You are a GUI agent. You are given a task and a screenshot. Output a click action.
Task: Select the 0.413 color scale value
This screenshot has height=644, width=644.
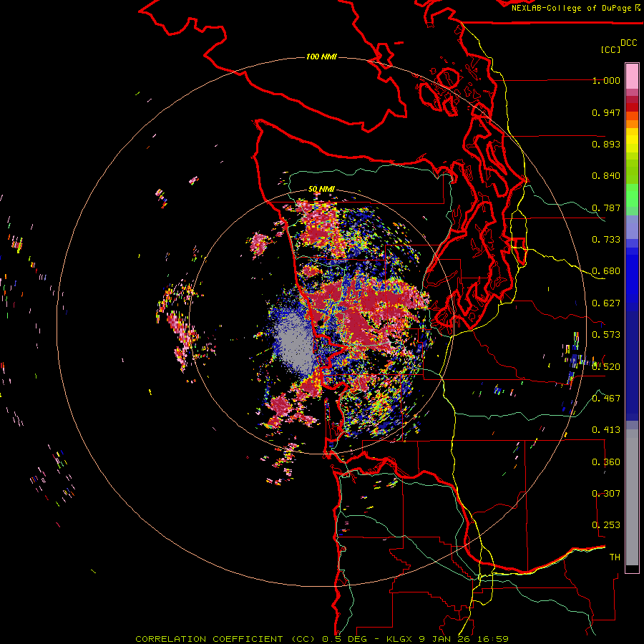606,430
